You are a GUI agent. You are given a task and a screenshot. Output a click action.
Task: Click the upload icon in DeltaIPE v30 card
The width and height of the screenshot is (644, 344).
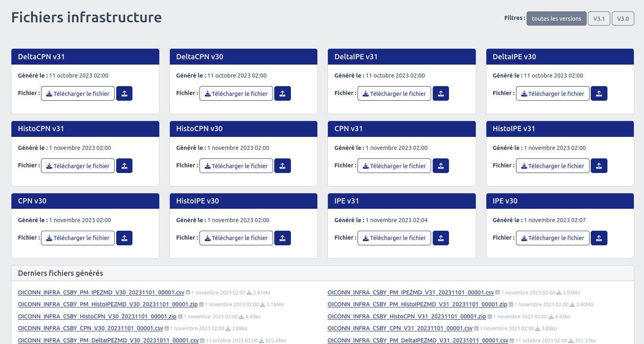coord(599,93)
